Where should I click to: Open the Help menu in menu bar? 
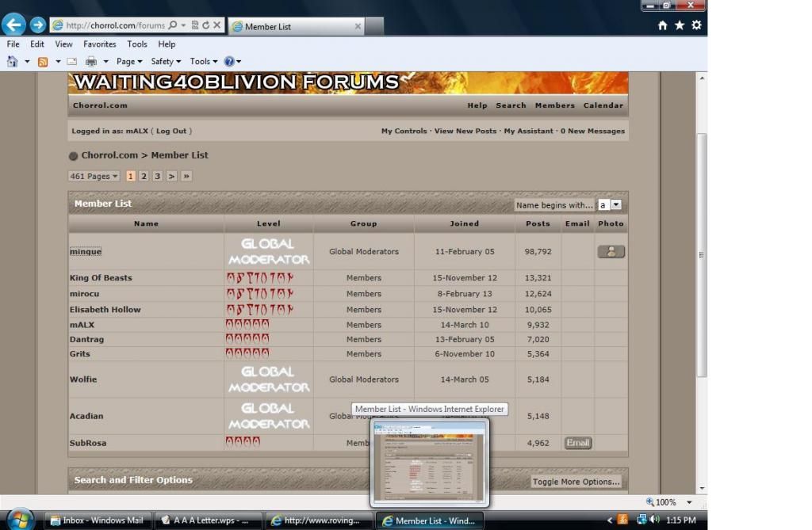pyautogui.click(x=167, y=44)
